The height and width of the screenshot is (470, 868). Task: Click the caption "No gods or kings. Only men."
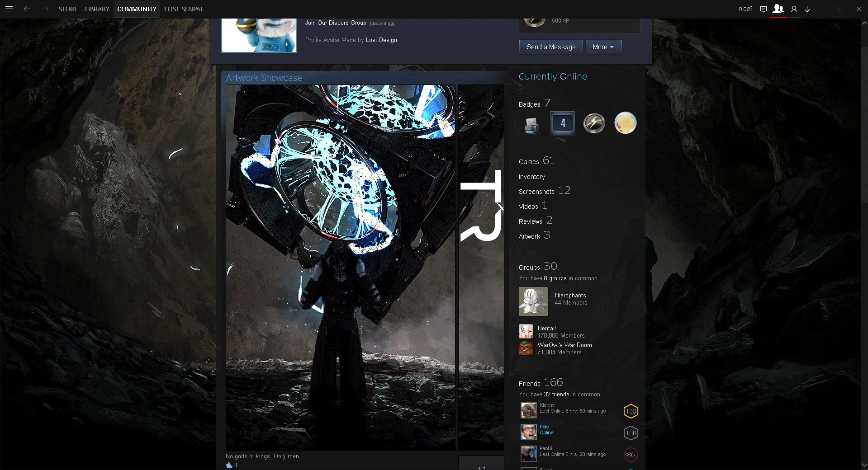(x=263, y=456)
